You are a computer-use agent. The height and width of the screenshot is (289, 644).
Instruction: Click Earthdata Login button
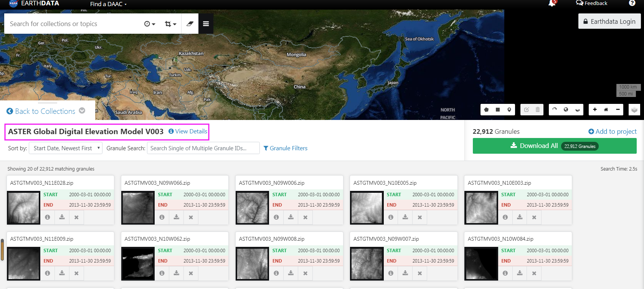coord(609,21)
